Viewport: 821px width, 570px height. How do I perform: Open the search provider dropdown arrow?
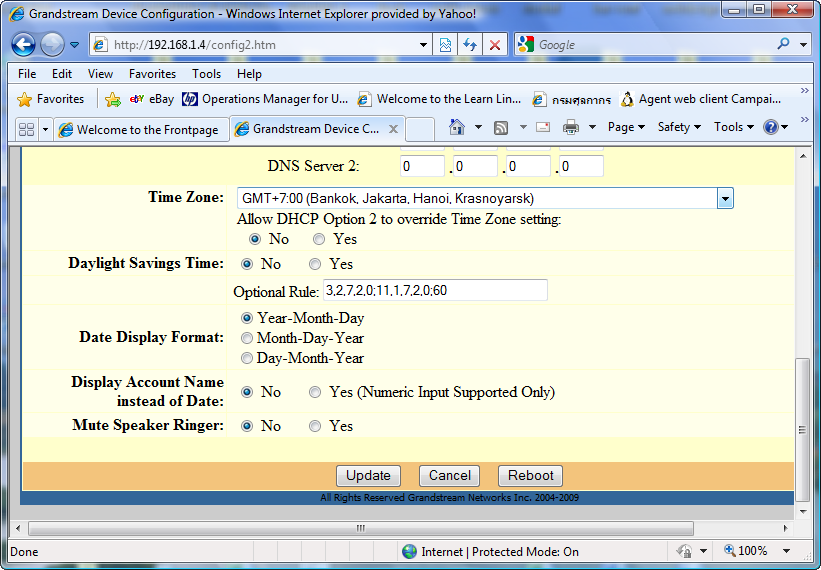[803, 45]
